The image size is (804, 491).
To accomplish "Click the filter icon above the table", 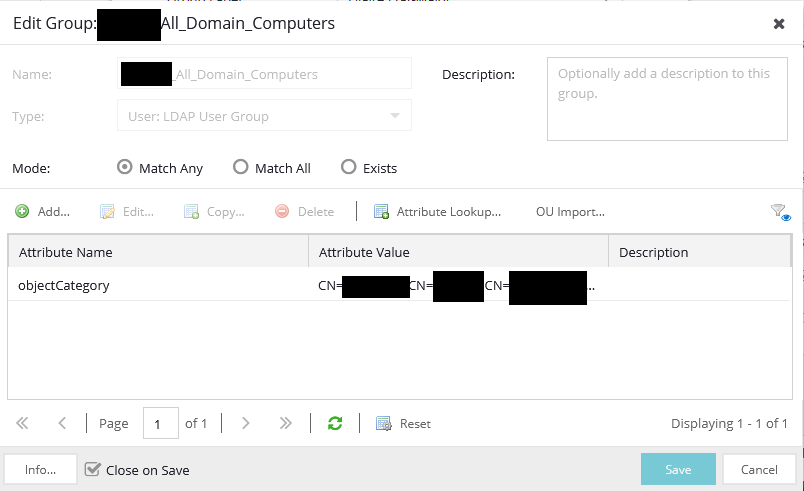I will click(x=779, y=212).
